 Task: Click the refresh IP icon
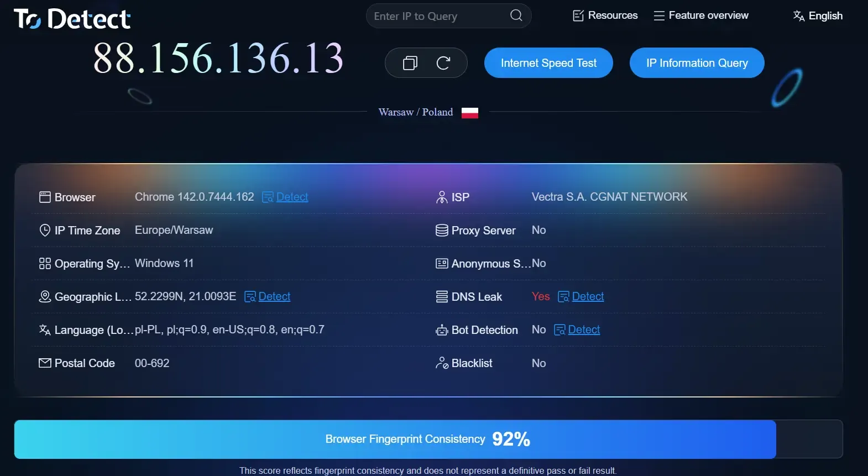click(x=443, y=63)
